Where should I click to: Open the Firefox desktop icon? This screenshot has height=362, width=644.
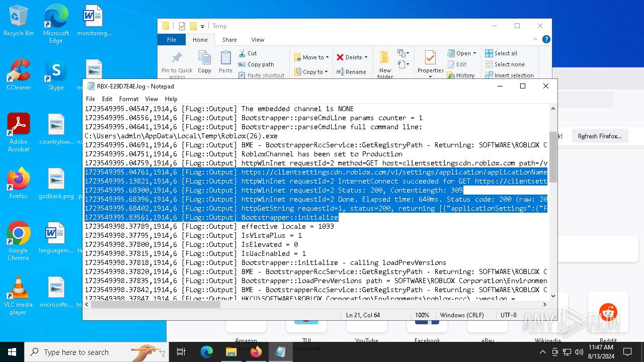pos(19,184)
